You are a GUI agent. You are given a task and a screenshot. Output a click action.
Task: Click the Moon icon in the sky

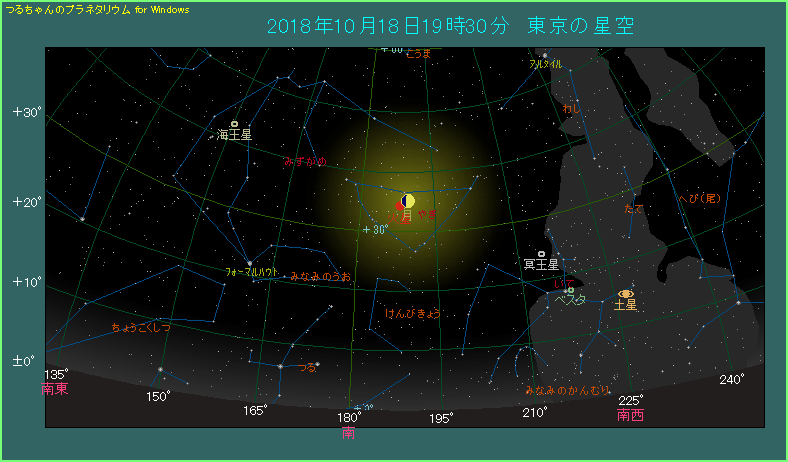click(x=407, y=201)
